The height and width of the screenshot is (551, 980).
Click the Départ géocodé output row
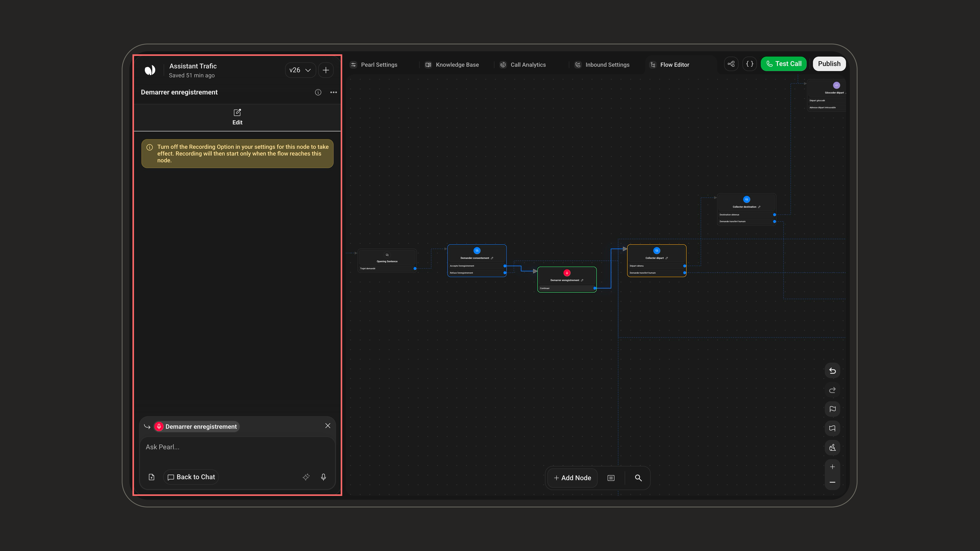(x=827, y=101)
